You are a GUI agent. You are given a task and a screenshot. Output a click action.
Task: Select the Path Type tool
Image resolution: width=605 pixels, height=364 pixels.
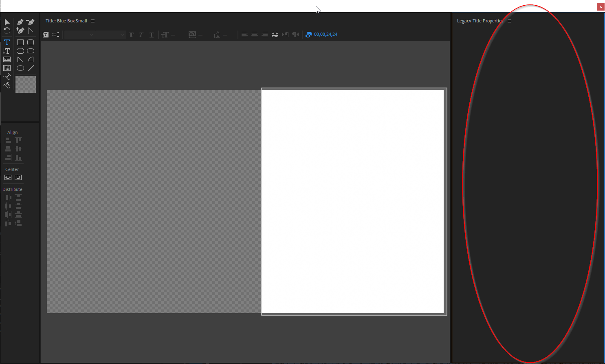(x=7, y=77)
